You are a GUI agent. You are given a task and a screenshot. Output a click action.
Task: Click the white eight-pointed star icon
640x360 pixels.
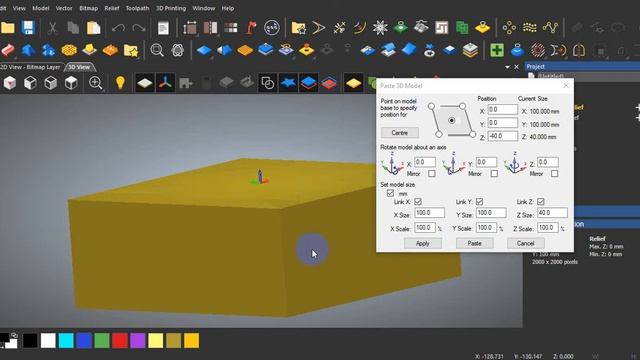pos(380,28)
